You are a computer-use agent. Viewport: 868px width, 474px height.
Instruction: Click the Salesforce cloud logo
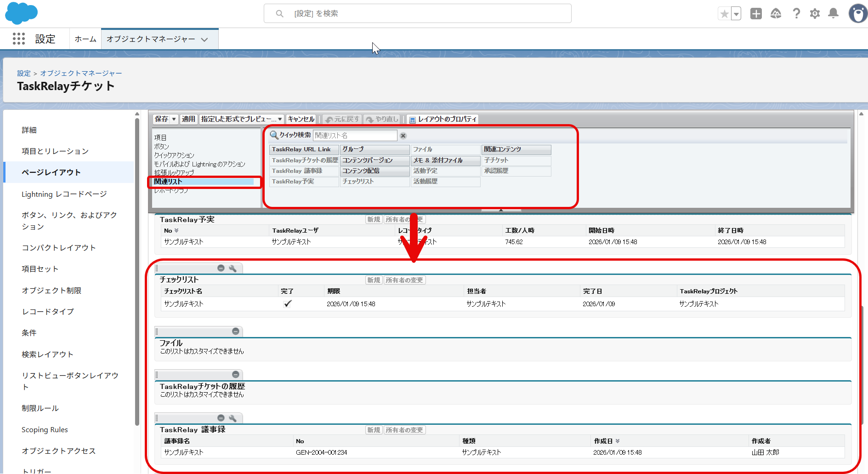tap(21, 13)
